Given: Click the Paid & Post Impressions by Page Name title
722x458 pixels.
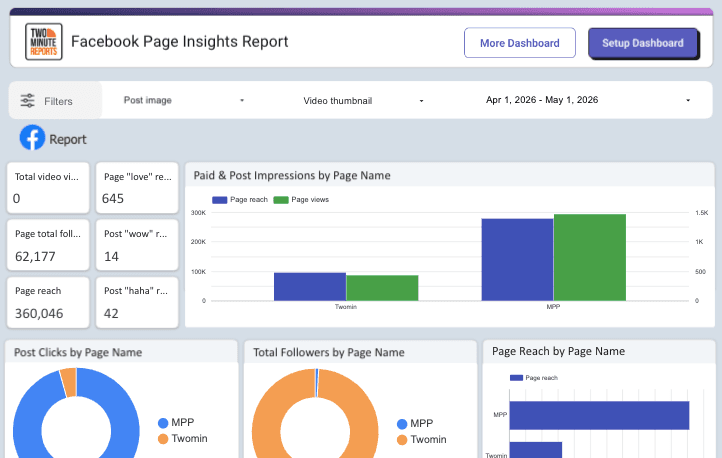Looking at the screenshot, I should coord(292,175).
